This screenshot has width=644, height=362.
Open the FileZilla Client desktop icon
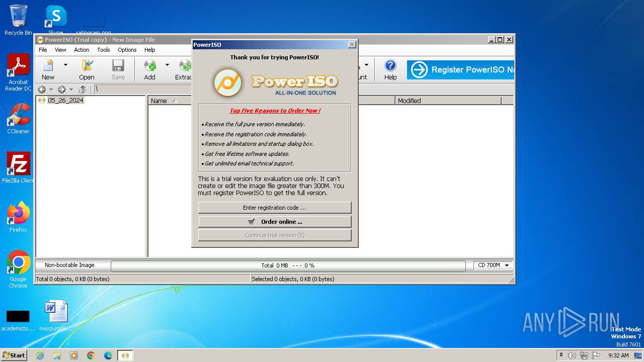pyautogui.click(x=18, y=167)
